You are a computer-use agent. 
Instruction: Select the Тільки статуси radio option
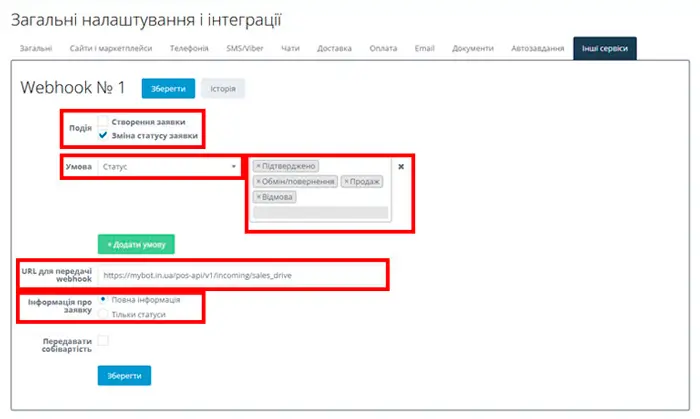pos(103,314)
